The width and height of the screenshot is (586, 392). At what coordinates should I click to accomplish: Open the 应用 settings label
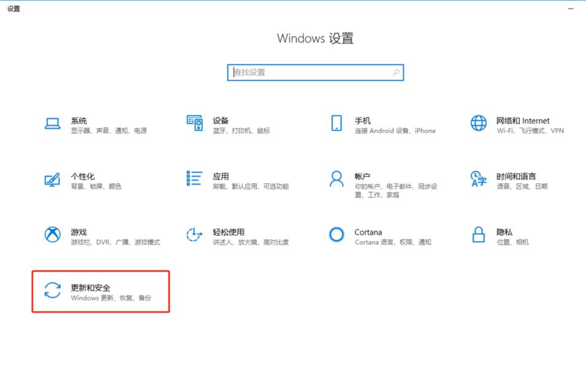pyautogui.click(x=221, y=176)
